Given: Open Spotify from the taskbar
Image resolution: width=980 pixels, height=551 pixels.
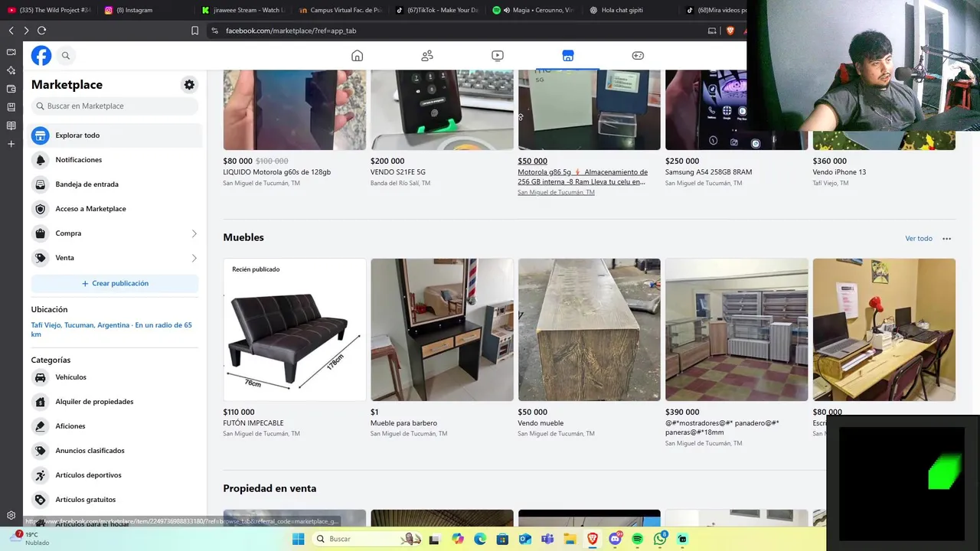Looking at the screenshot, I should pos(638,539).
